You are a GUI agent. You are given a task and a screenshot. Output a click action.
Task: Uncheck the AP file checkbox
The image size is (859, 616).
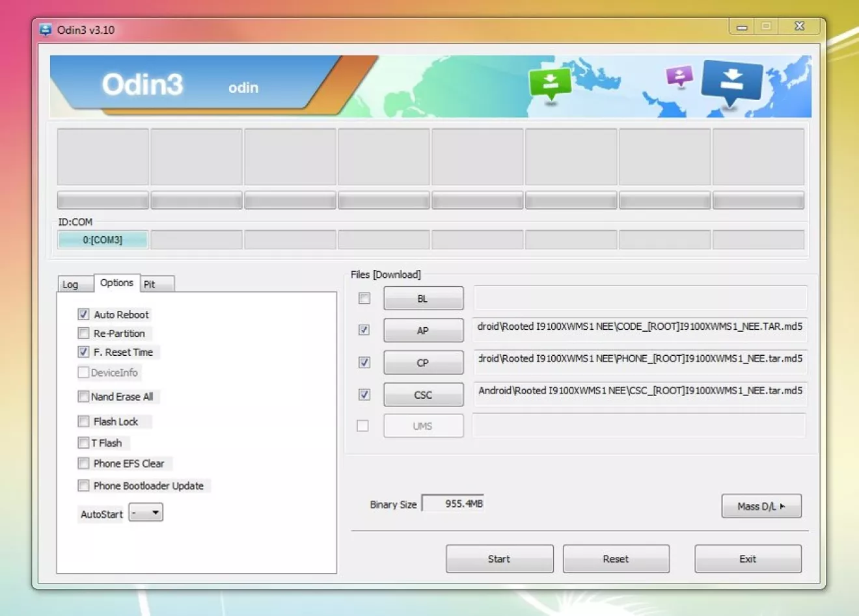364,330
